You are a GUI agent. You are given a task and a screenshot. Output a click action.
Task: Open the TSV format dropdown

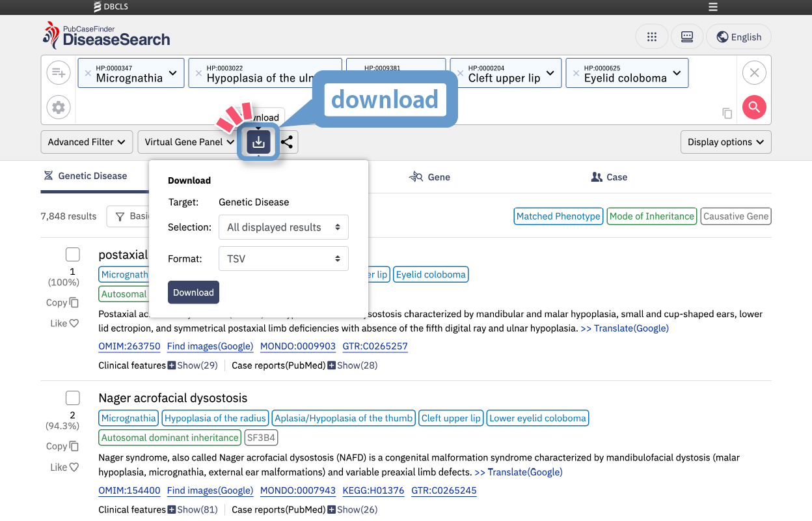click(284, 259)
